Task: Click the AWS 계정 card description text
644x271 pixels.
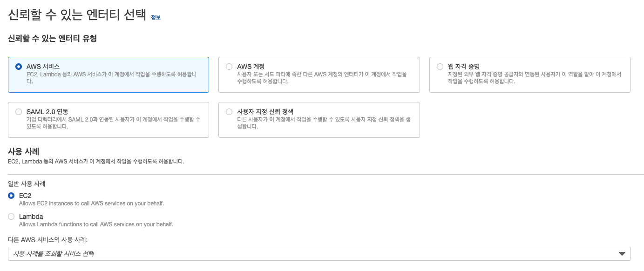Action: point(322,78)
